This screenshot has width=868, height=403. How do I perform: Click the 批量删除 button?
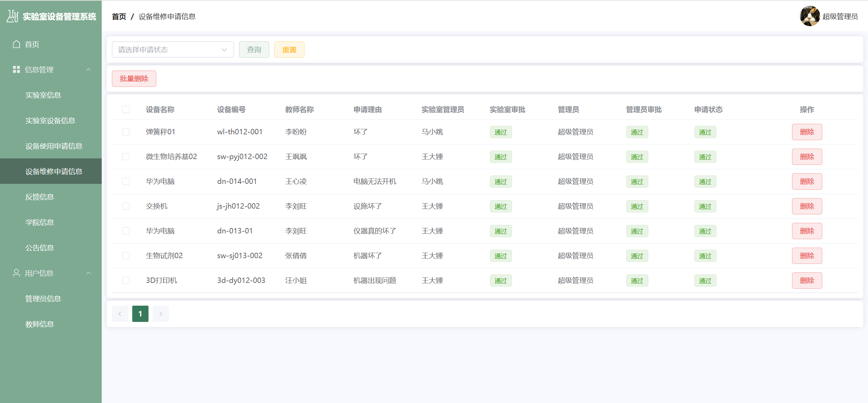134,79
